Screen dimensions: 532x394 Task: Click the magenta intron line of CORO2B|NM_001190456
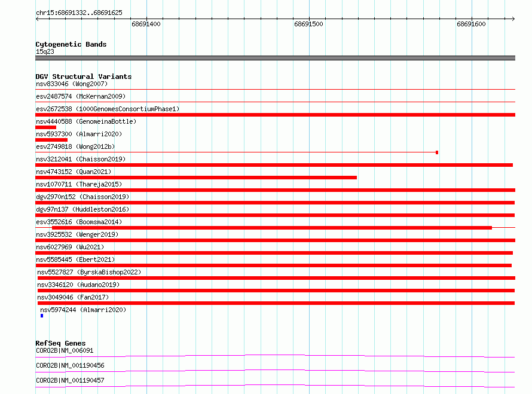[275, 370]
